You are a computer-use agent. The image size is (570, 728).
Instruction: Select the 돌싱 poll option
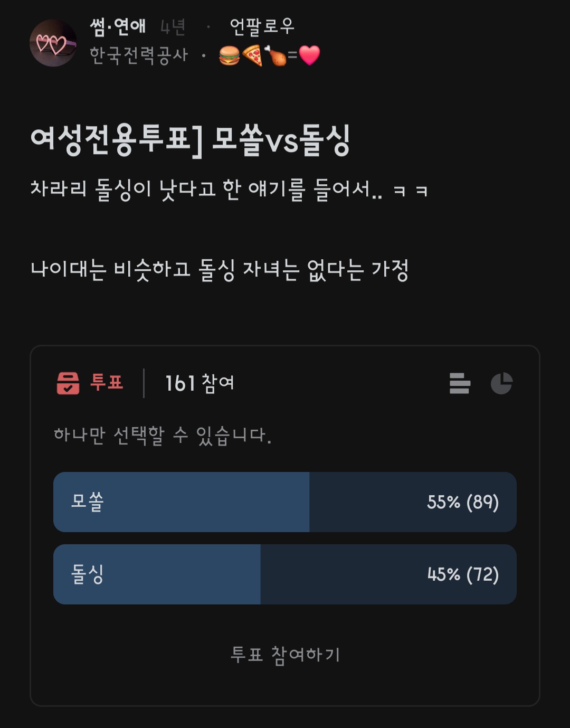click(88, 574)
